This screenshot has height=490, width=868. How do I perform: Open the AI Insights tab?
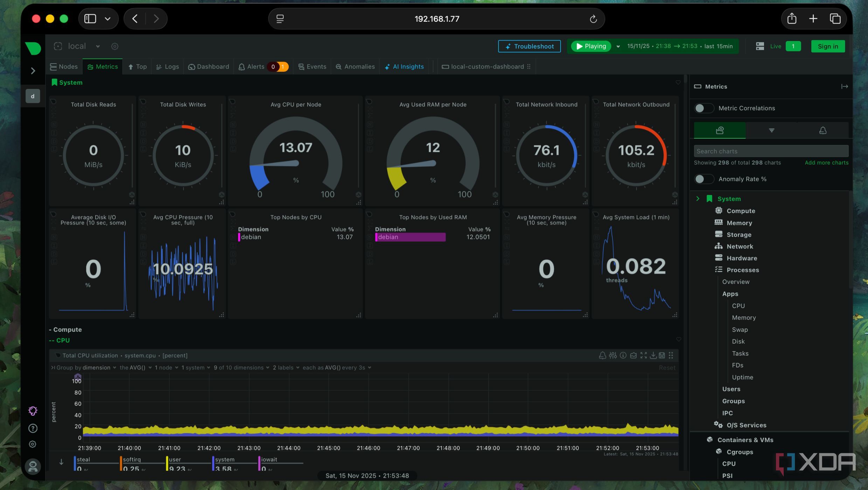click(x=404, y=66)
